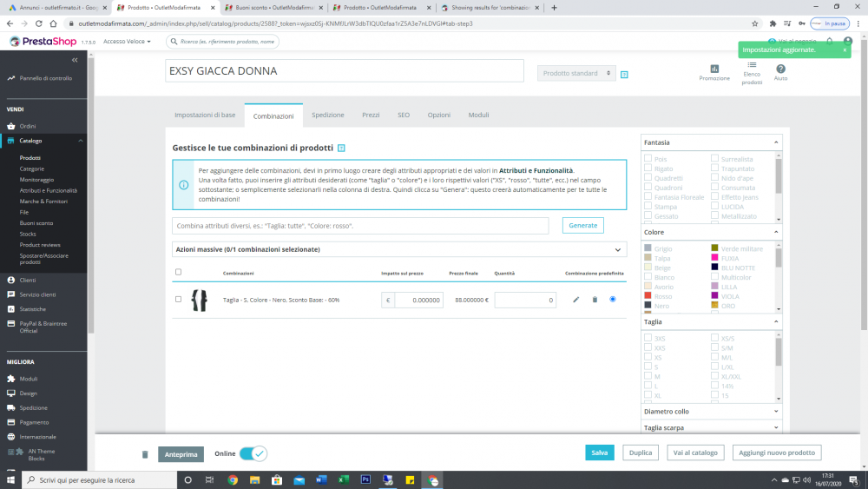Collapse the Catalogo sidebar section
The height and width of the screenshot is (489, 868).
pyautogui.click(x=81, y=141)
